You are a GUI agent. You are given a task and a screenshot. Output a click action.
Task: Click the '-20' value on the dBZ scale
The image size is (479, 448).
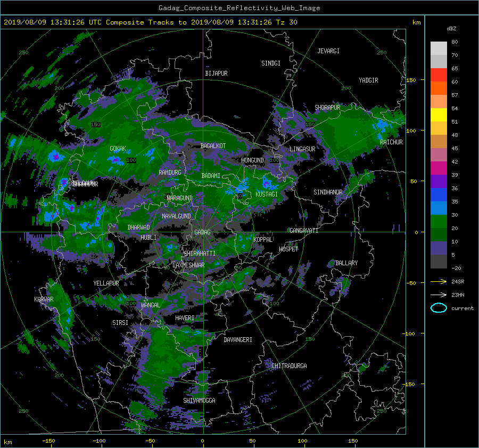(x=456, y=268)
